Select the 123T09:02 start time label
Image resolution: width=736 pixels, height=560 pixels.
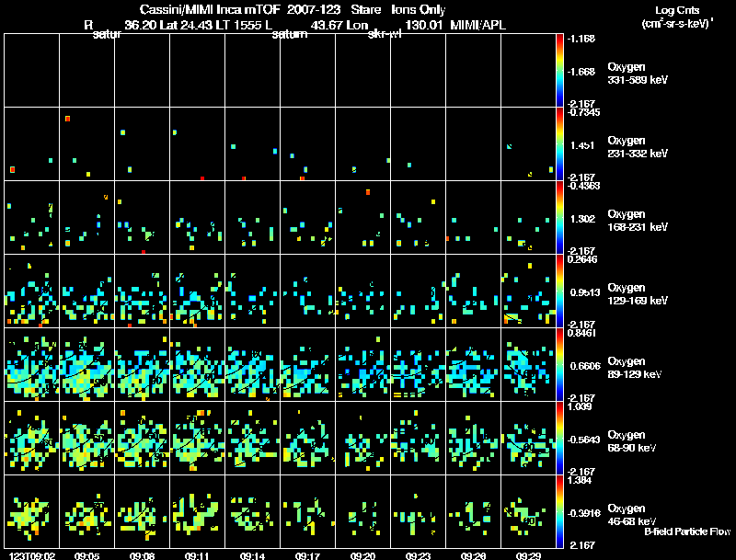pos(32,555)
